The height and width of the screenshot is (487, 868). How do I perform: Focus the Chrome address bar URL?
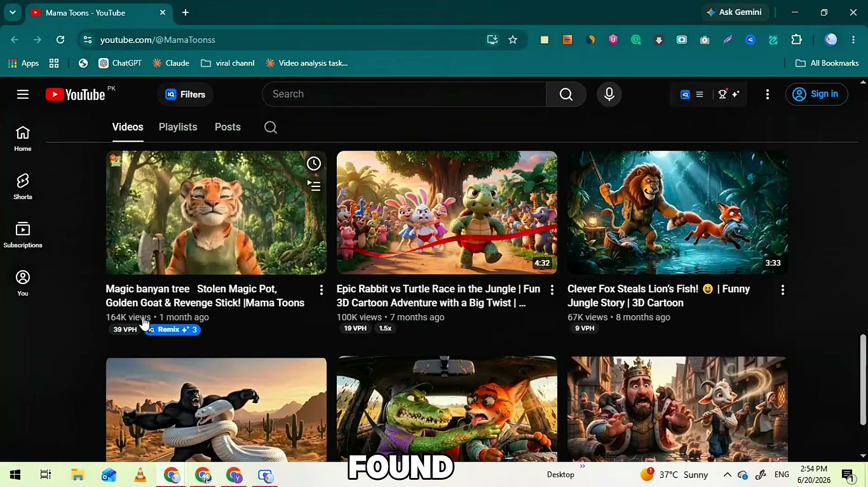pos(157,40)
